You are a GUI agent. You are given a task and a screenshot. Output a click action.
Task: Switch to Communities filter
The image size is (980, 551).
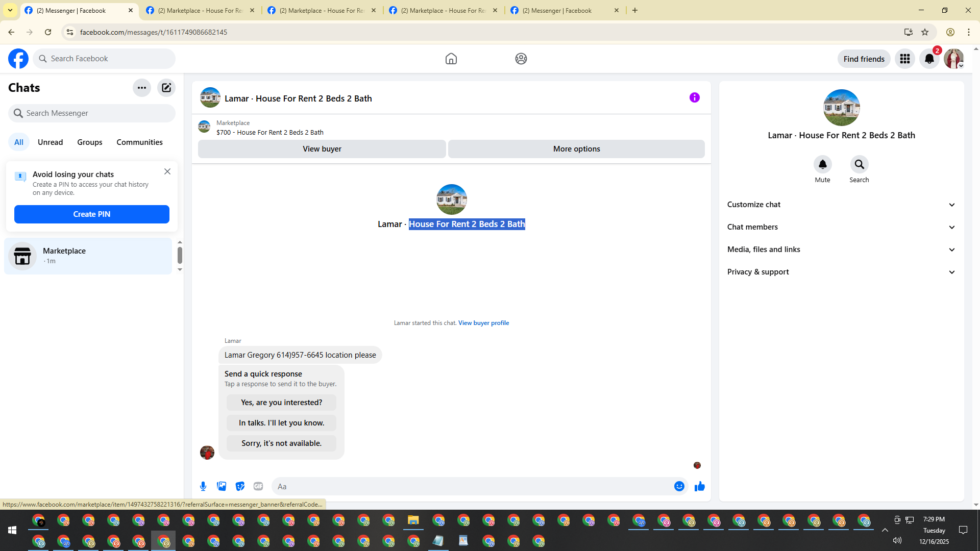(x=140, y=142)
